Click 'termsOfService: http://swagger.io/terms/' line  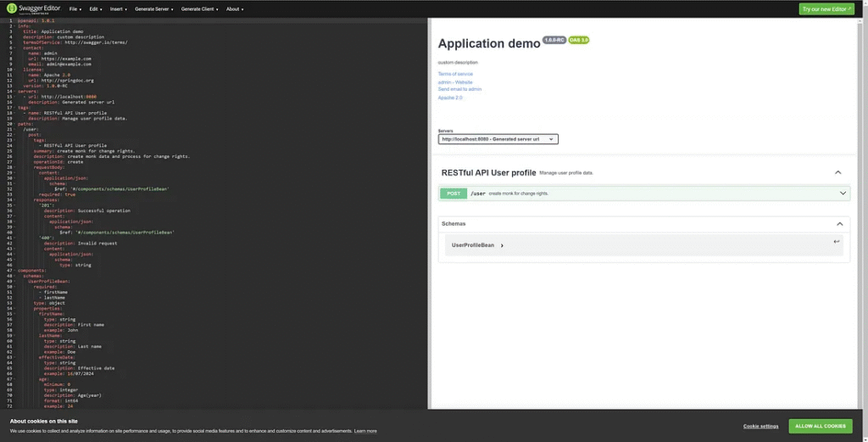point(75,42)
